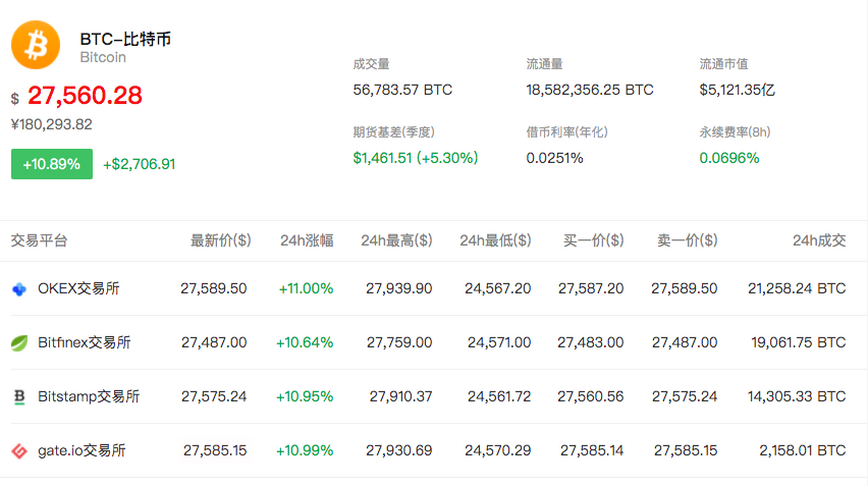The height and width of the screenshot is (486, 868).
Task: Click the green Bitfinex leaf icon
Action: click(x=19, y=343)
